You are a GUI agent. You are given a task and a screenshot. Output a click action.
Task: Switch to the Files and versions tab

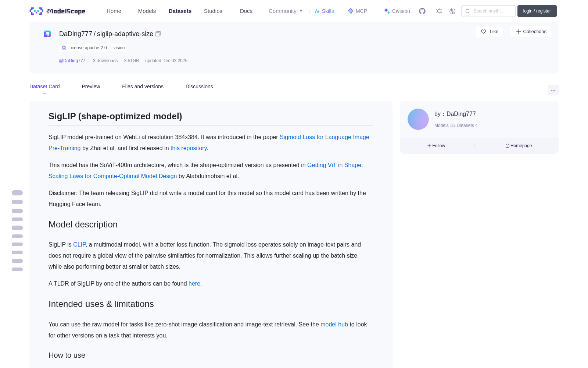pos(143,86)
